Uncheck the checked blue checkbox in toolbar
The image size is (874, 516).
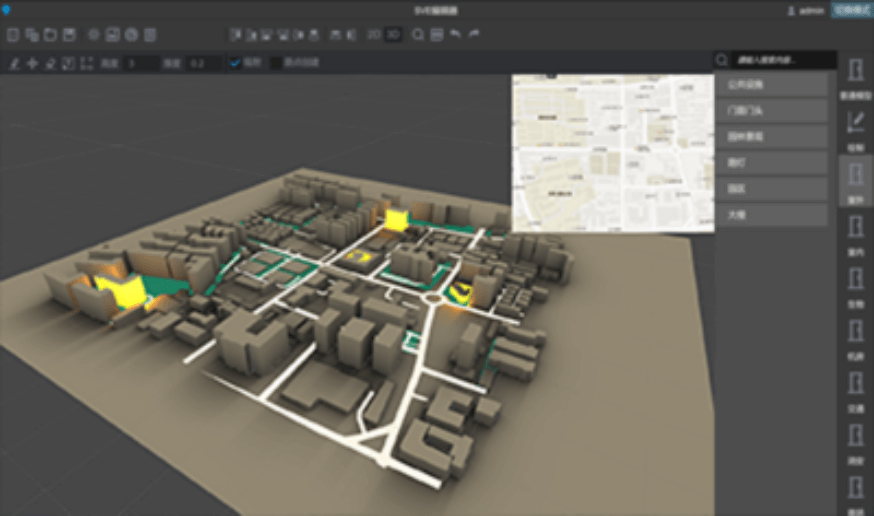coord(235,63)
